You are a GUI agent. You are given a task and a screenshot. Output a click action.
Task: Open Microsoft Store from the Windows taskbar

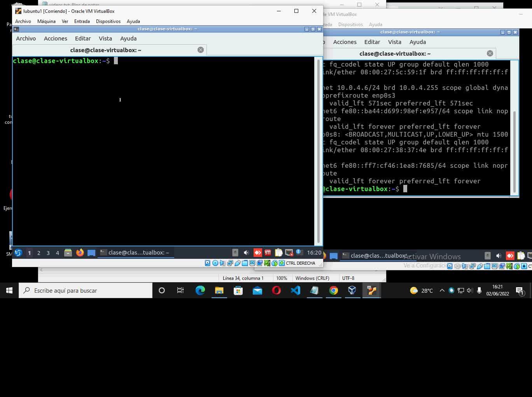(238, 290)
